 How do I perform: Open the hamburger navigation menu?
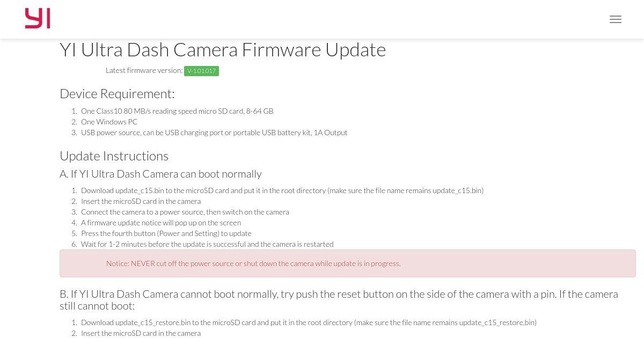616,19
